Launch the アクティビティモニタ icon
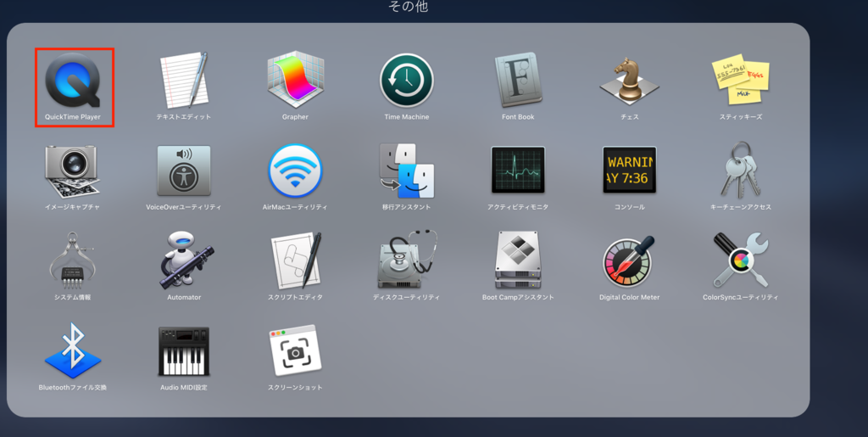Screen dimensions: 868x437 518,170
